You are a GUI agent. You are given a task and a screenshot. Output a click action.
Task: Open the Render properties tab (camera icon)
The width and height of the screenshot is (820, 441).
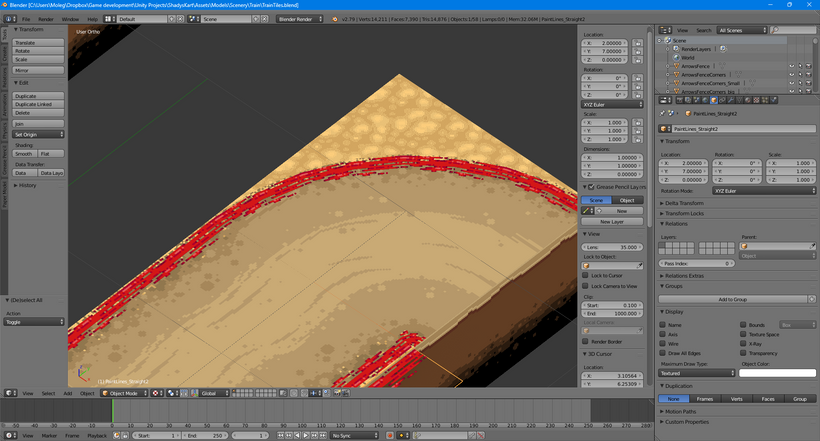click(680, 99)
